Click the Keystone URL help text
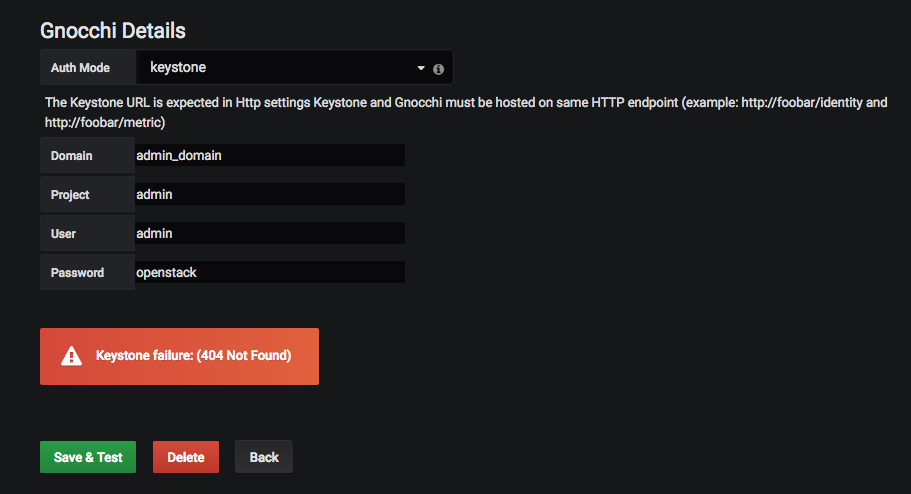Image resolution: width=911 pixels, height=494 pixels. (466, 112)
